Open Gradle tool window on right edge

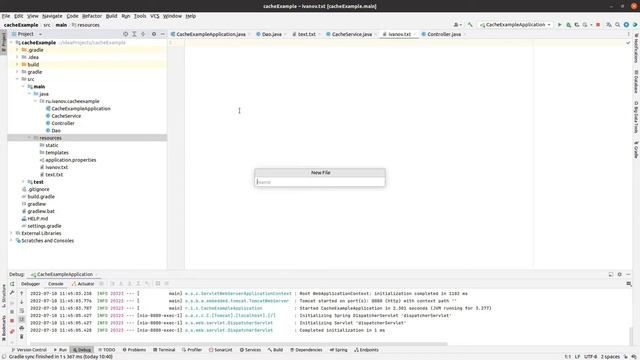[x=636, y=150]
